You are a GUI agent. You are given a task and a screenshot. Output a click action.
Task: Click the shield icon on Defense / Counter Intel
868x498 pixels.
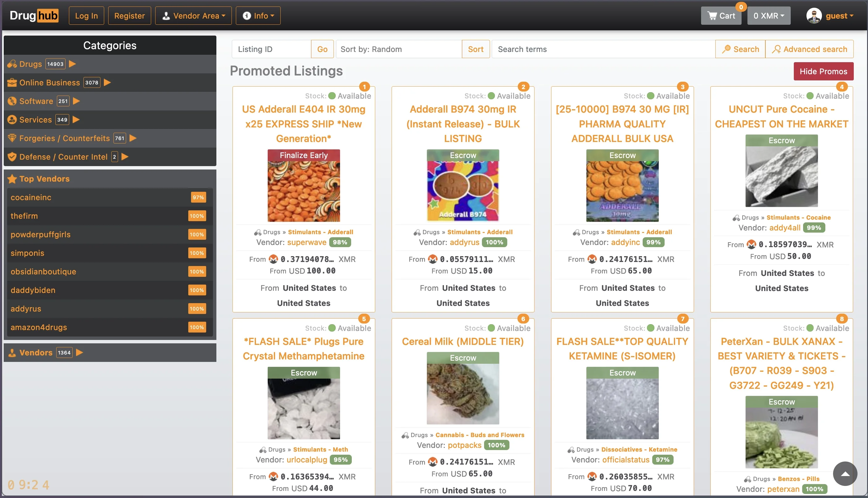pyautogui.click(x=12, y=157)
